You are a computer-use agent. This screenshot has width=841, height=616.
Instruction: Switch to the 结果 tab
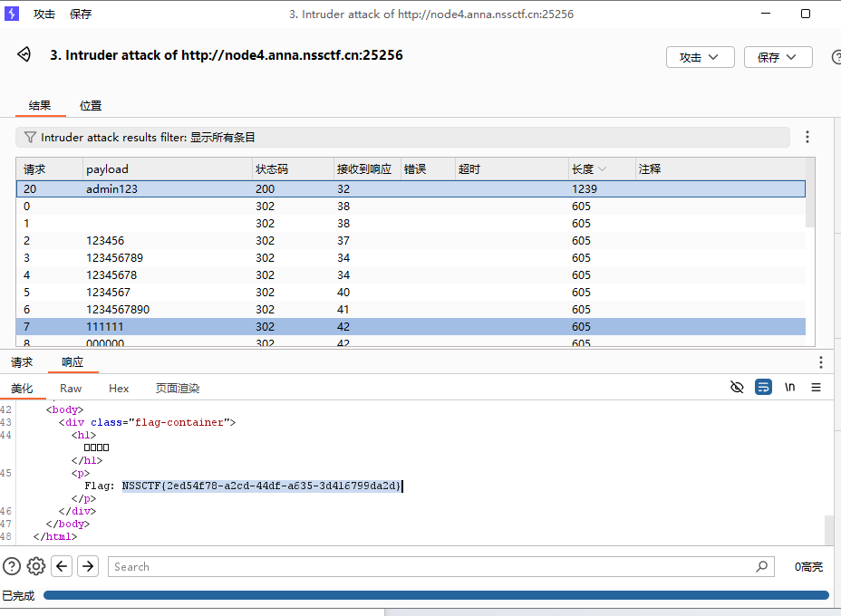tap(40, 106)
